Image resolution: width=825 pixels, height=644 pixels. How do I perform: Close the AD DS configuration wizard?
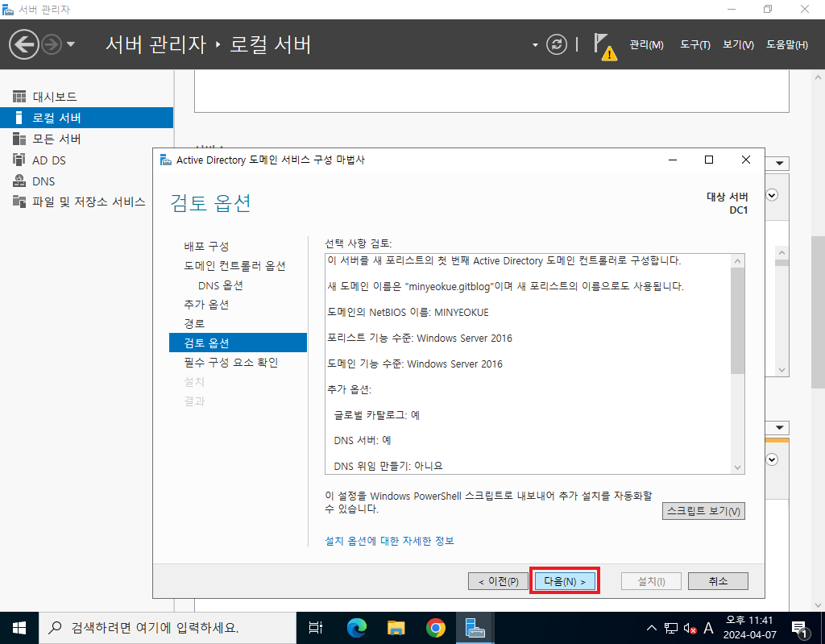pos(745,160)
